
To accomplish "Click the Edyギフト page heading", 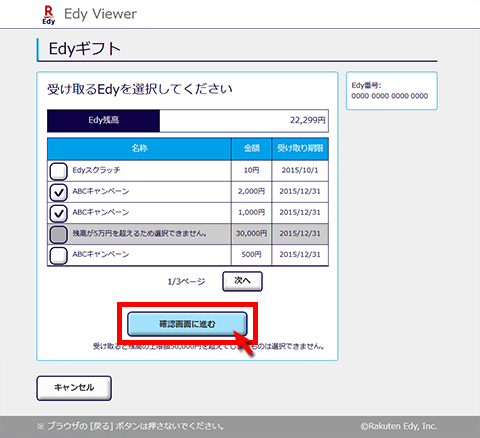I will point(85,49).
